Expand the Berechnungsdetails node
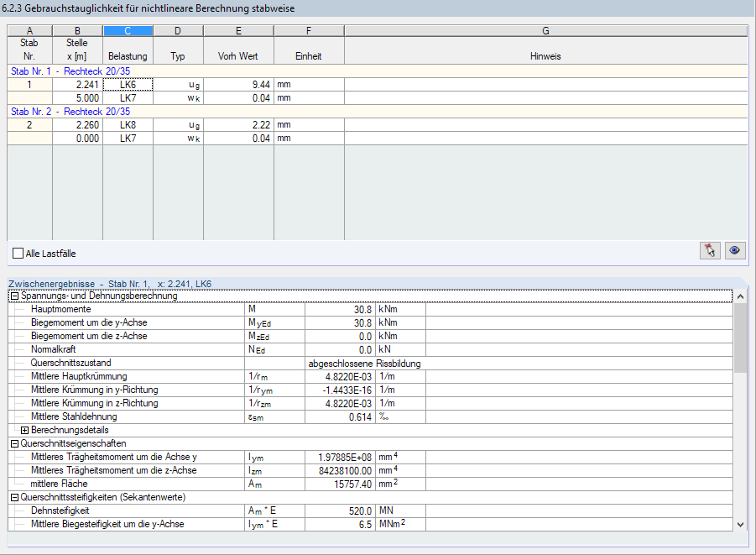 (x=24, y=430)
